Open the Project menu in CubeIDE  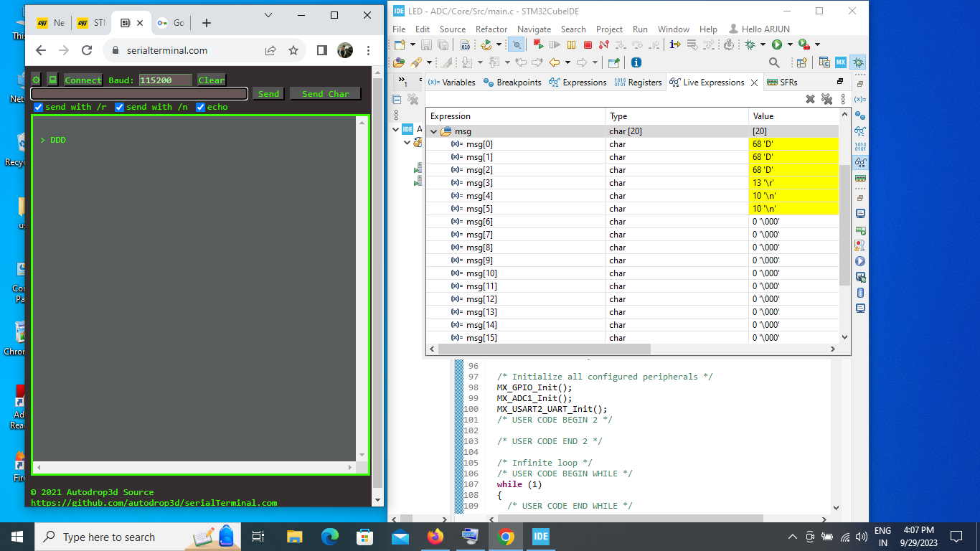[x=609, y=29]
